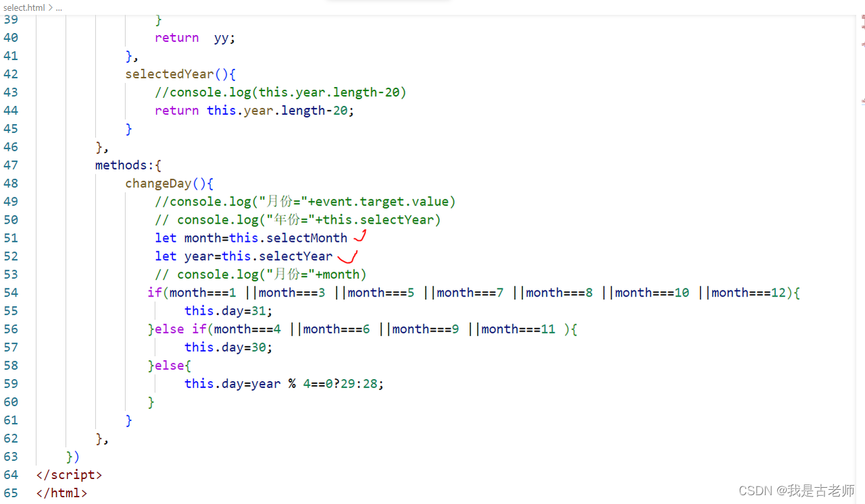Click "this.day=year % 4==0?29:28;" statement
The image size is (865, 504).
coord(284,384)
